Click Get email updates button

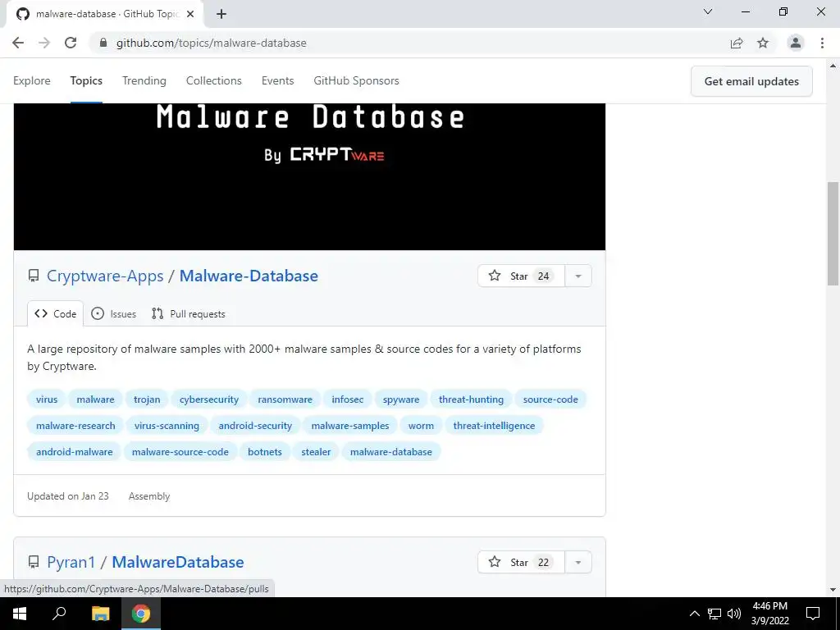point(751,81)
